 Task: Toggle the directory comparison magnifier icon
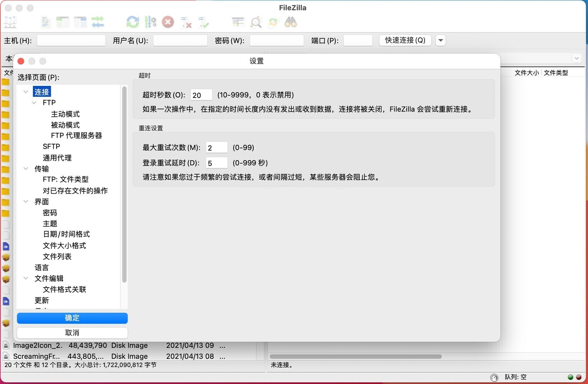coord(256,22)
